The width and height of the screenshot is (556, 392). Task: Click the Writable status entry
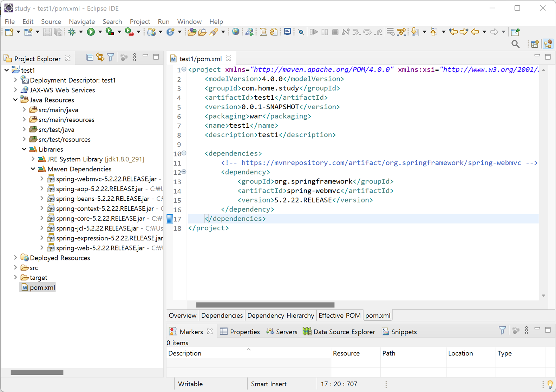click(190, 384)
